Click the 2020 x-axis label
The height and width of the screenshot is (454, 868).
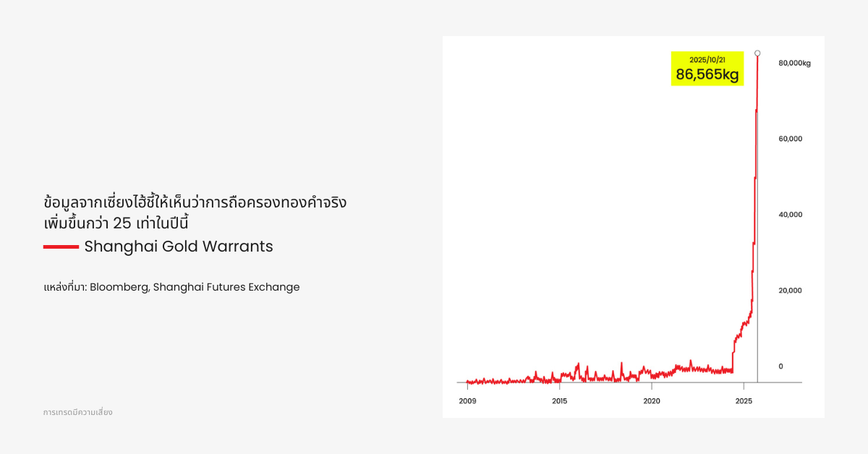pos(651,401)
